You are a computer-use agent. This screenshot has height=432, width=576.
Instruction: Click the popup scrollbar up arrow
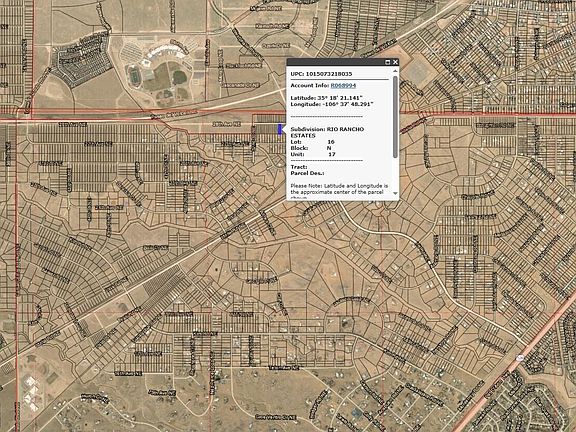click(395, 71)
